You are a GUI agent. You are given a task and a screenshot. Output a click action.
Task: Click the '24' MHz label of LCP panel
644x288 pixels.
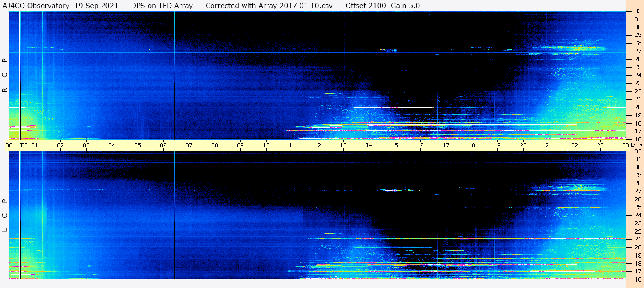pos(638,215)
